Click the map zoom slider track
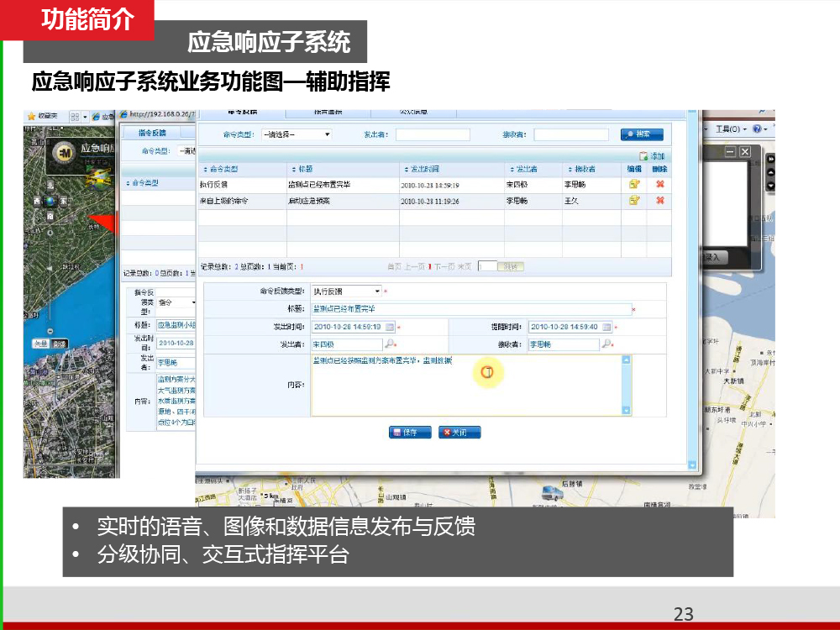The image size is (840, 630). (x=50, y=277)
